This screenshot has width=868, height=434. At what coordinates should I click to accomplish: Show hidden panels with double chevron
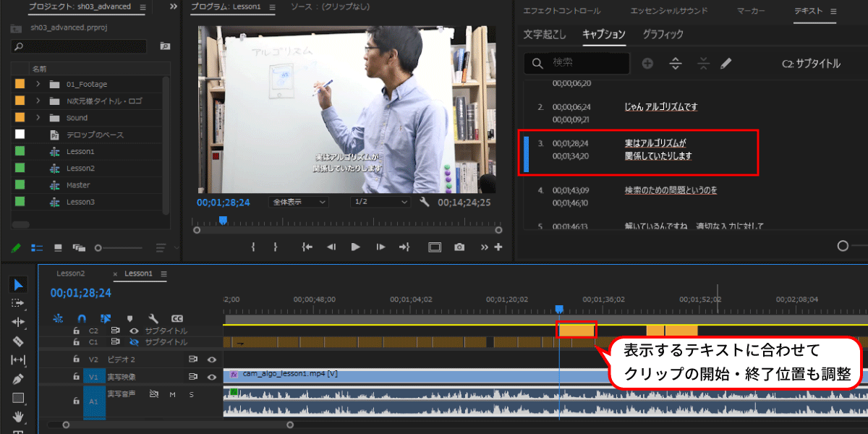174,7
